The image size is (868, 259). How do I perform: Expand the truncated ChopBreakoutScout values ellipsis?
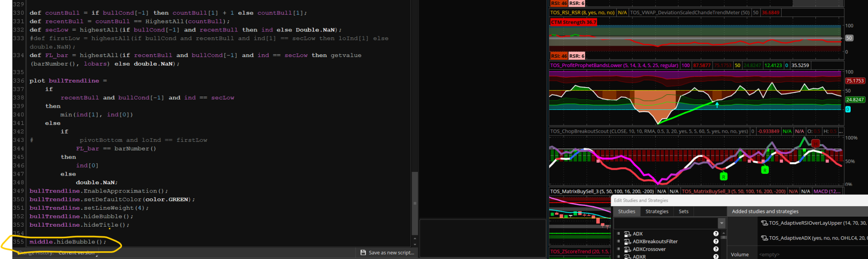point(841,131)
